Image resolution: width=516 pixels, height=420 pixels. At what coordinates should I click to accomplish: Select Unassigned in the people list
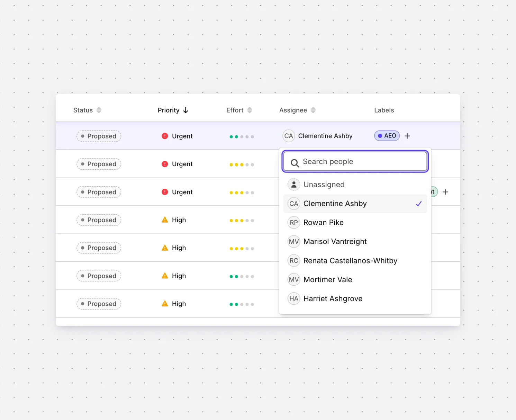[x=355, y=185]
